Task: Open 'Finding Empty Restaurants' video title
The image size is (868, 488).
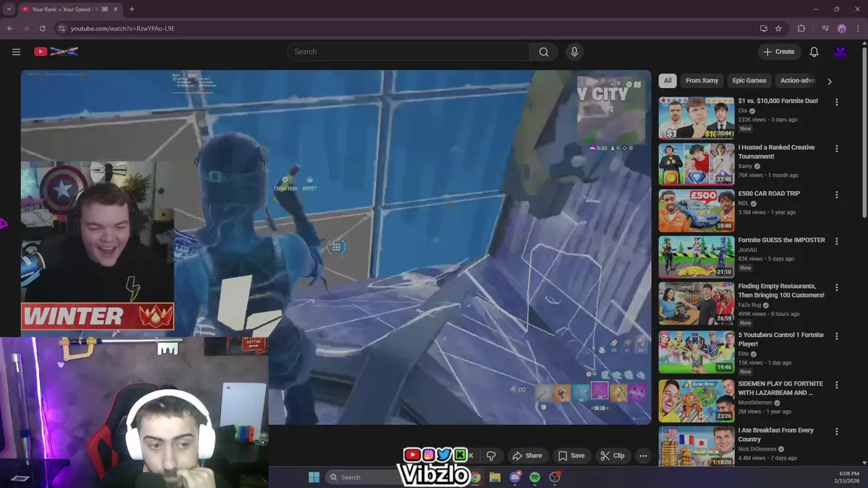Action: [781, 291]
